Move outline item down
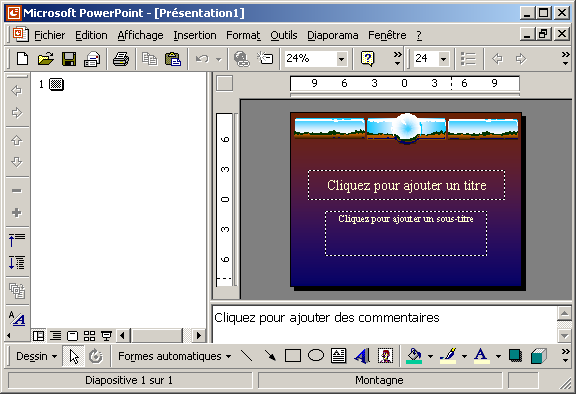 click(16, 162)
